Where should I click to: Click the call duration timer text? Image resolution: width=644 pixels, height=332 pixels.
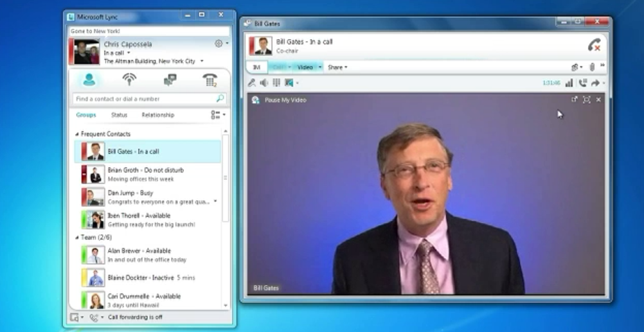[x=551, y=83]
